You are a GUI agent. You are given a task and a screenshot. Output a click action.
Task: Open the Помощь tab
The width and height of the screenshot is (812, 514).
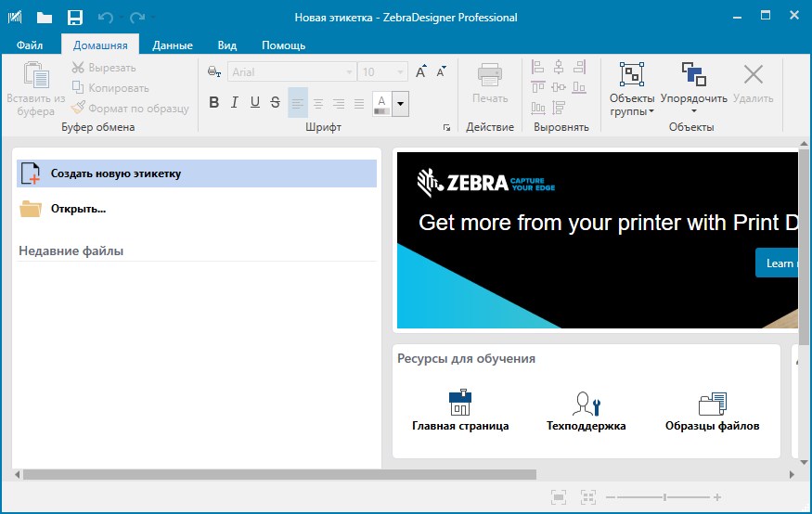tap(283, 45)
